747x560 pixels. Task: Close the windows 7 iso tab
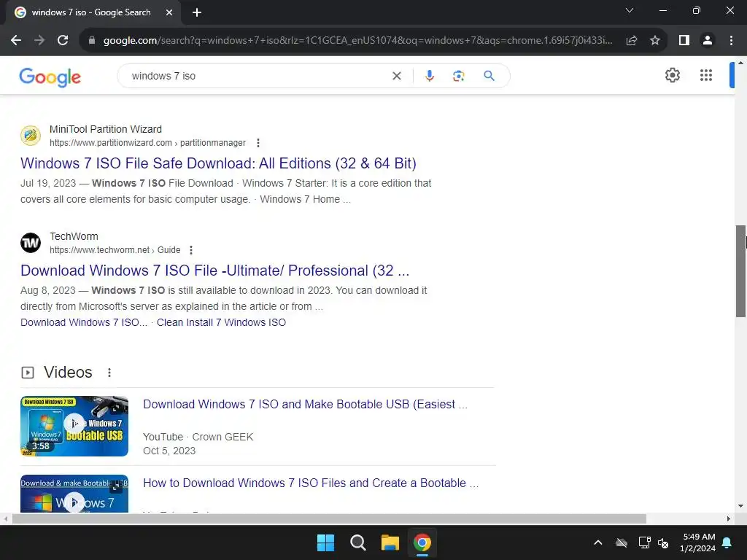[x=169, y=12]
